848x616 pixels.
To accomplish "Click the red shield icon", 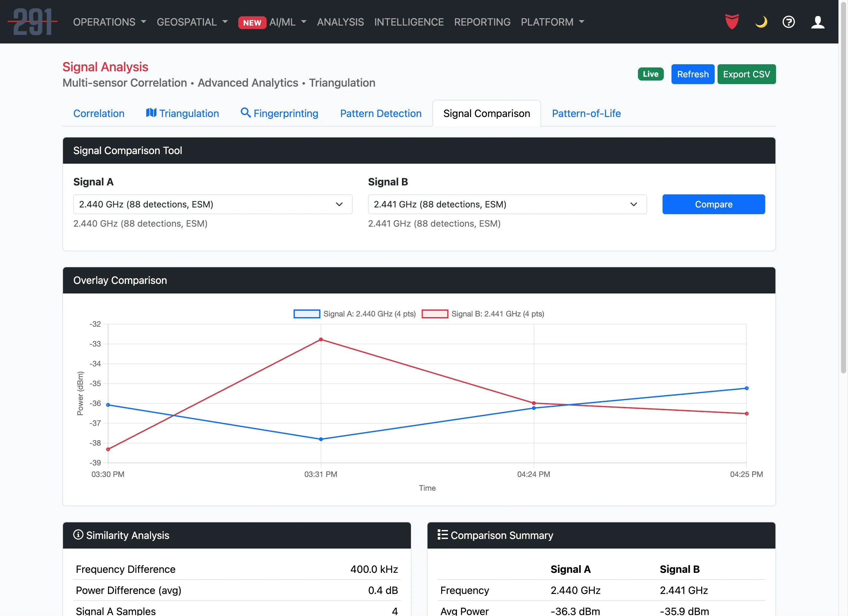I will tap(732, 22).
